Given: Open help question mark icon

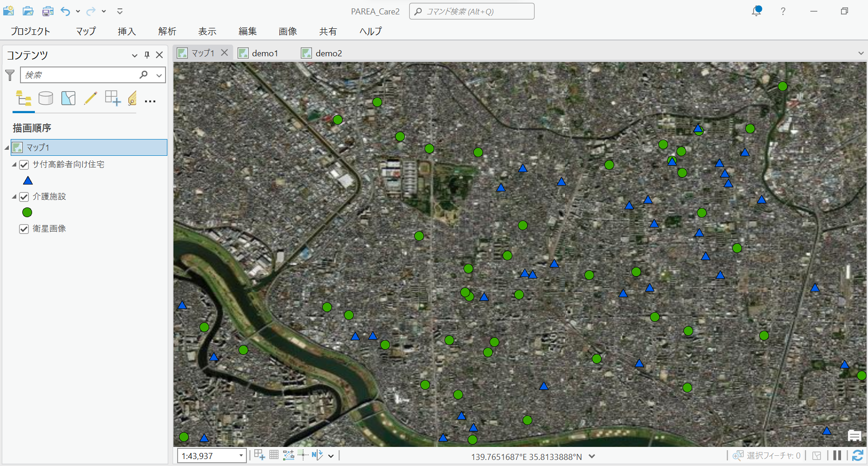Looking at the screenshot, I should click(783, 11).
